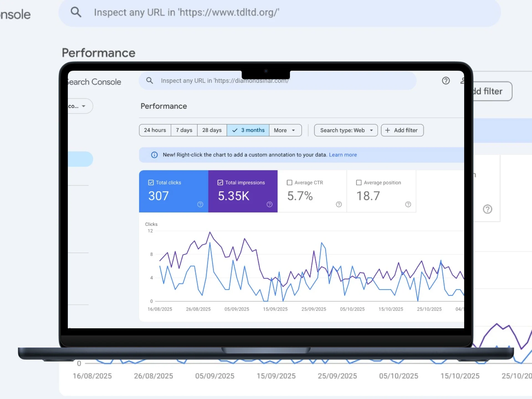This screenshot has width=532, height=399.
Task: Click the help question mark icon in header
Action: [446, 81]
